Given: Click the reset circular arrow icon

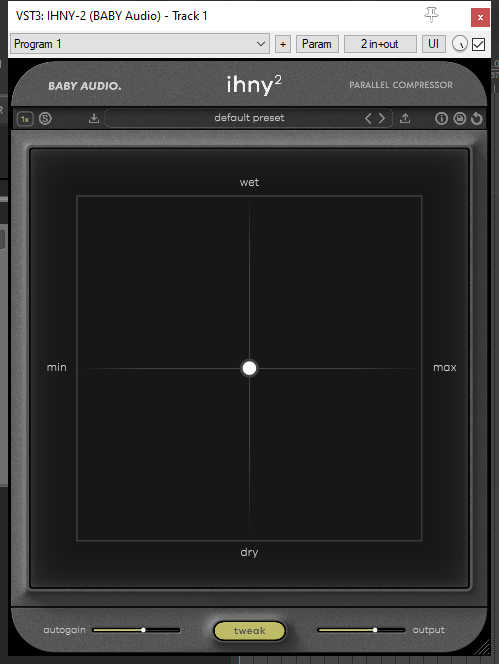Looking at the screenshot, I should click(477, 119).
